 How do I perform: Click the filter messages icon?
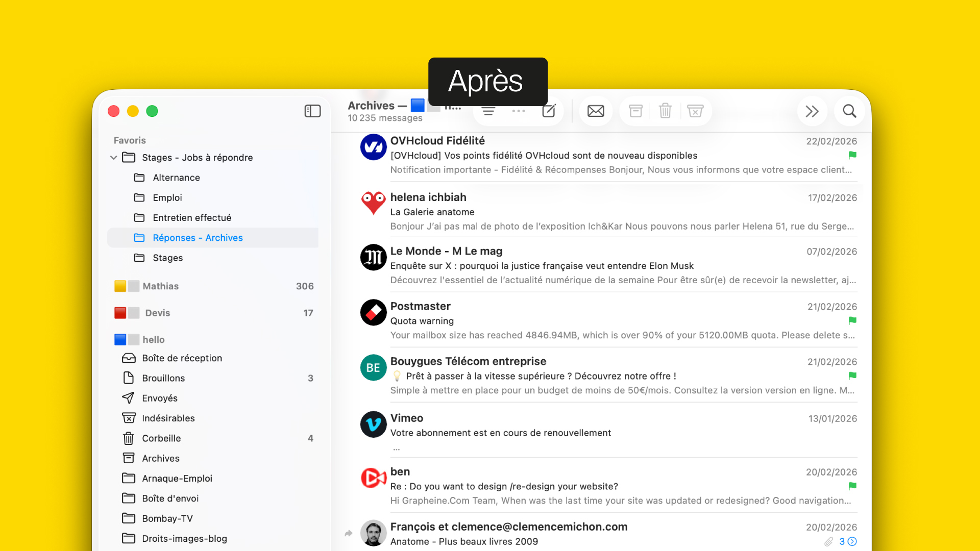[x=488, y=111]
